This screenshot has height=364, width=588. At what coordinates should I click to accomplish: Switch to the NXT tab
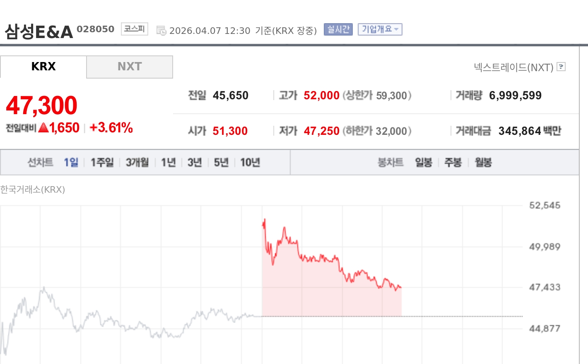130,67
